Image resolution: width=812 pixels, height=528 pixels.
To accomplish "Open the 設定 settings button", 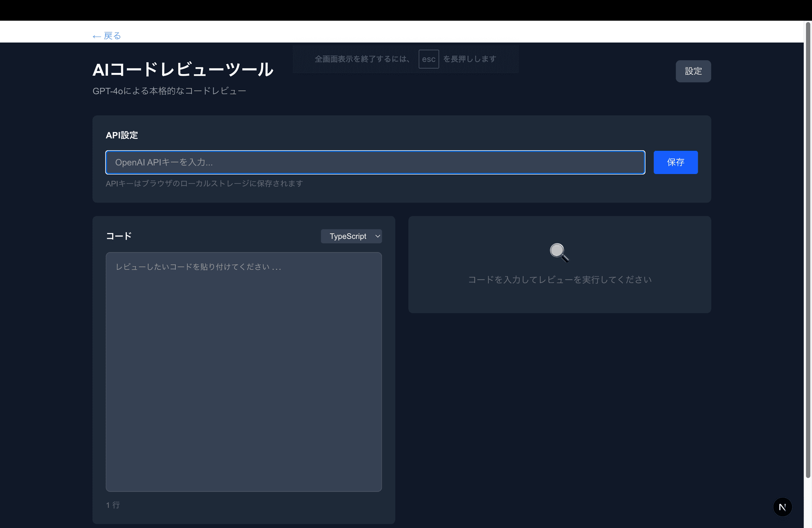I will 693,71.
